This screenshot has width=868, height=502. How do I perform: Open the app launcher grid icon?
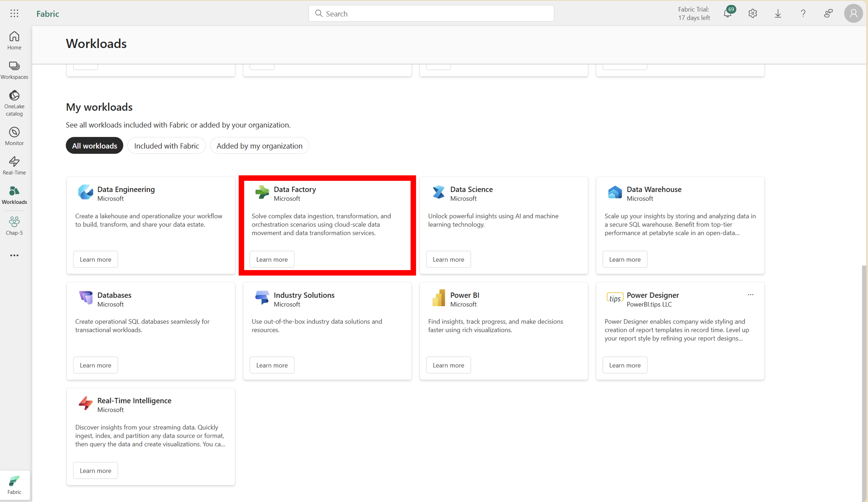point(14,13)
